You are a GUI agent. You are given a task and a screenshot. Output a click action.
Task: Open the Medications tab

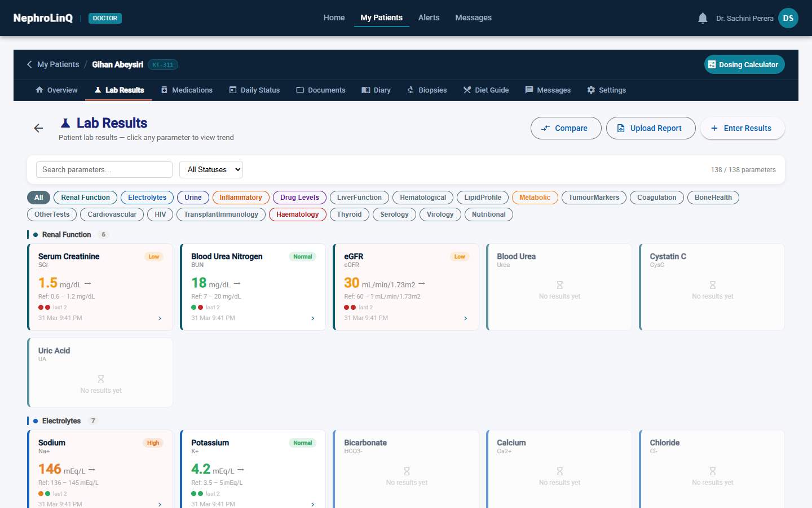187,90
